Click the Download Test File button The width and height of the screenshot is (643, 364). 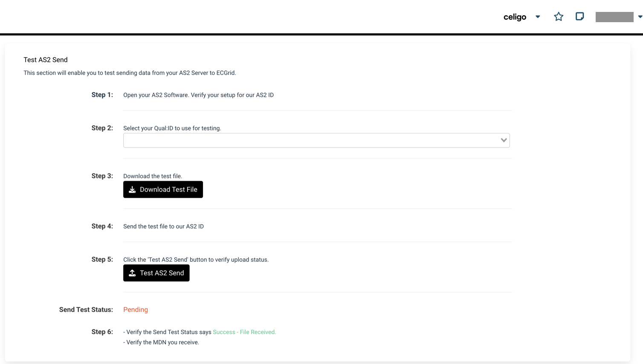(x=163, y=190)
